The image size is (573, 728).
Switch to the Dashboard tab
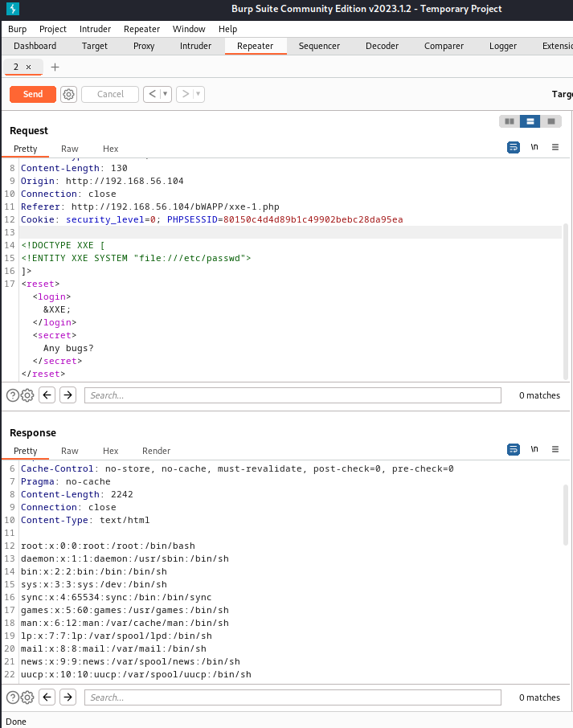click(x=35, y=46)
